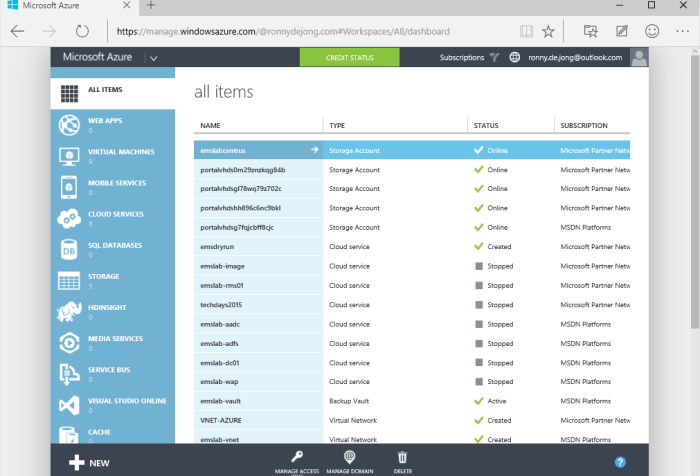Image resolution: width=700 pixels, height=476 pixels.
Task: Expand the Microsoft Azure dropdown chevron
Action: coord(155,58)
